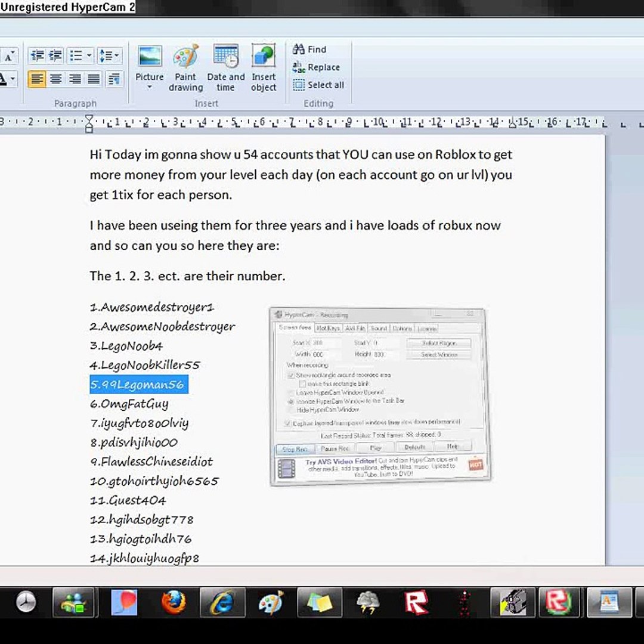
Task: Open the red balloon app in taskbar
Action: [124, 602]
